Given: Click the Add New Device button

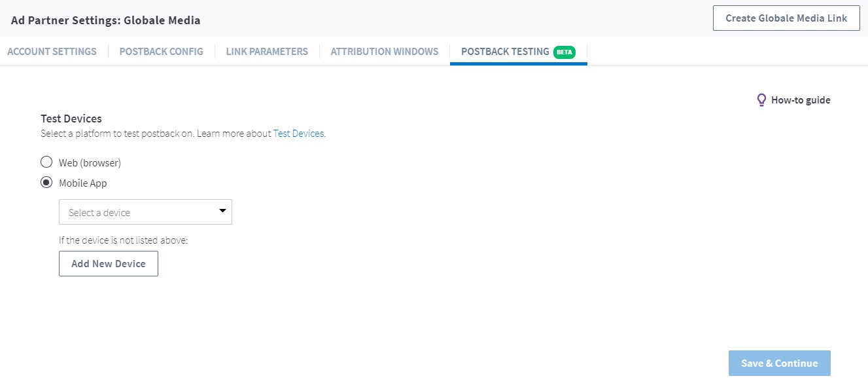Looking at the screenshot, I should point(109,263).
